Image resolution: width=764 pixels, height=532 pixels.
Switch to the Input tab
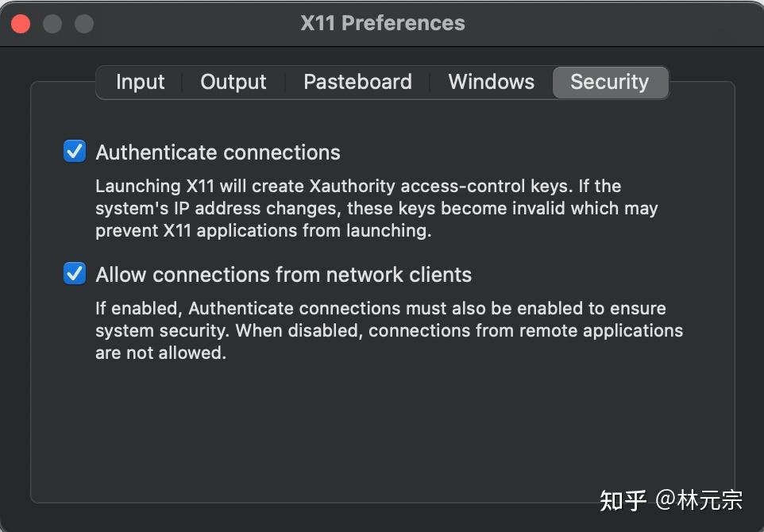pyautogui.click(x=140, y=82)
